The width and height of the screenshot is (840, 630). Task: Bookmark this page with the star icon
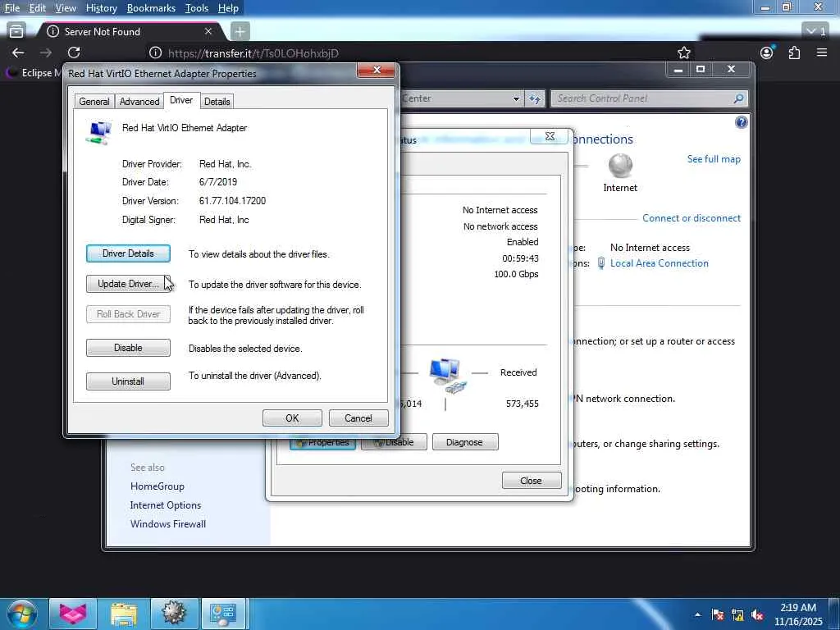click(683, 52)
